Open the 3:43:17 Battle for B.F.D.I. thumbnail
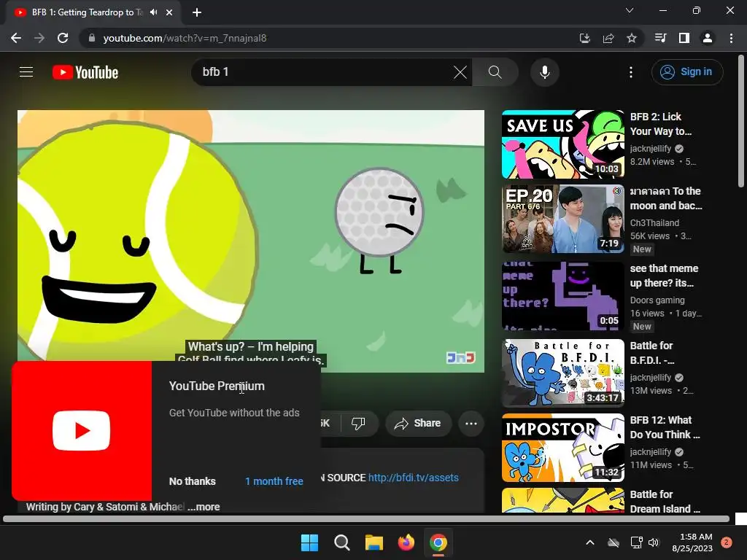Image resolution: width=747 pixels, height=560 pixels. tap(562, 373)
